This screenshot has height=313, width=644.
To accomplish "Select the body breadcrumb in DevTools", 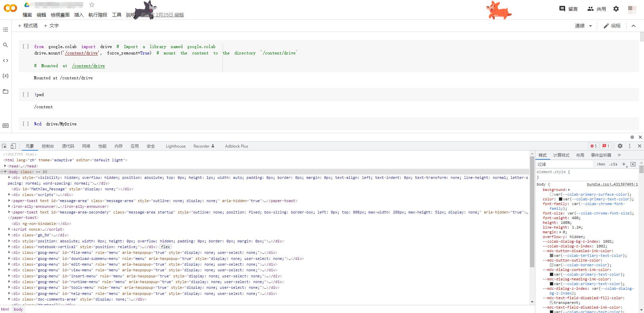I will click(x=18, y=309).
